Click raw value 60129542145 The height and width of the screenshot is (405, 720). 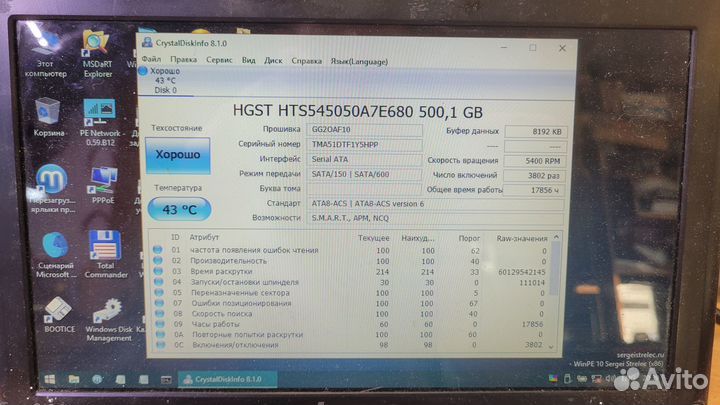tap(522, 272)
